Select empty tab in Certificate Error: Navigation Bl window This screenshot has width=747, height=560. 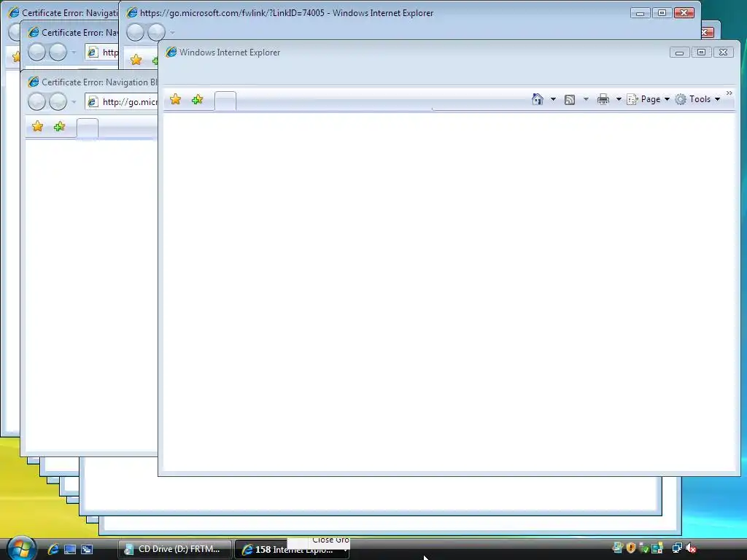[88, 128]
